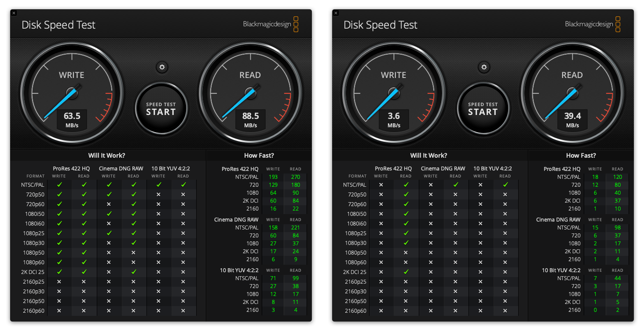Close the window showing 3.6 MB/s write

pos(336,13)
